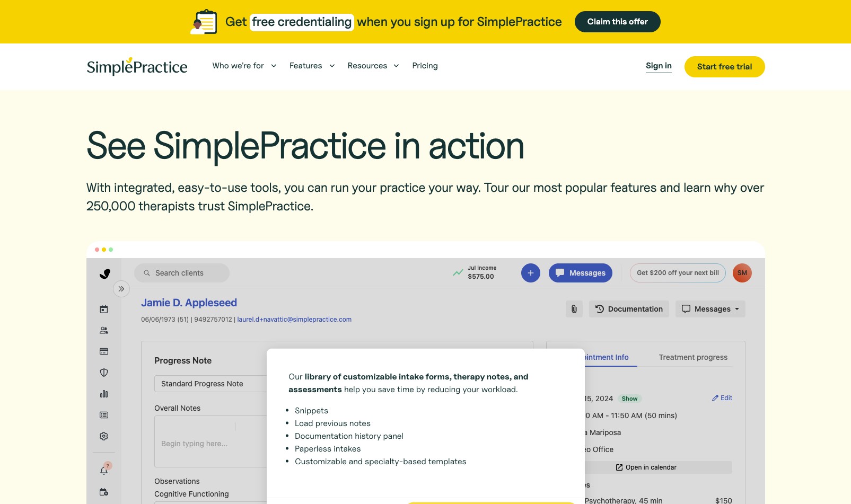The height and width of the screenshot is (504, 851).
Task: Click the insurance shield icon
Action: pyautogui.click(x=104, y=373)
